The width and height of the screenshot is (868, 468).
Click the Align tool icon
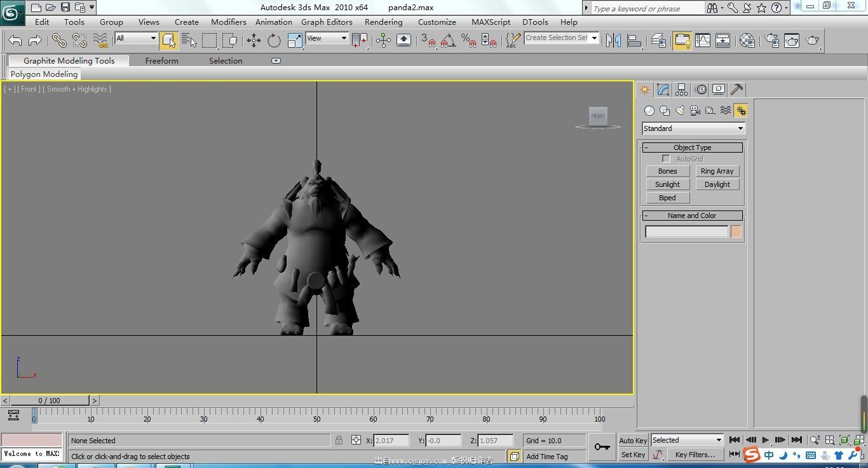[634, 41]
